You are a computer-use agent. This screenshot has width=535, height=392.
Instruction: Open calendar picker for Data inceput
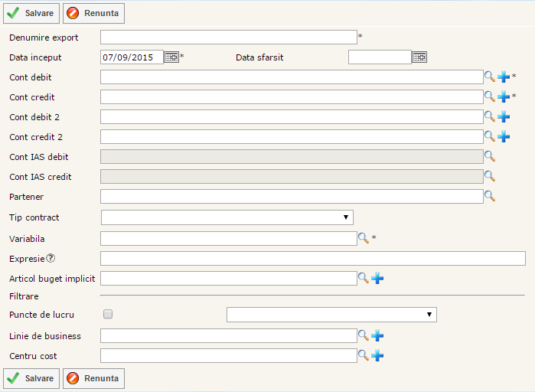coord(171,57)
